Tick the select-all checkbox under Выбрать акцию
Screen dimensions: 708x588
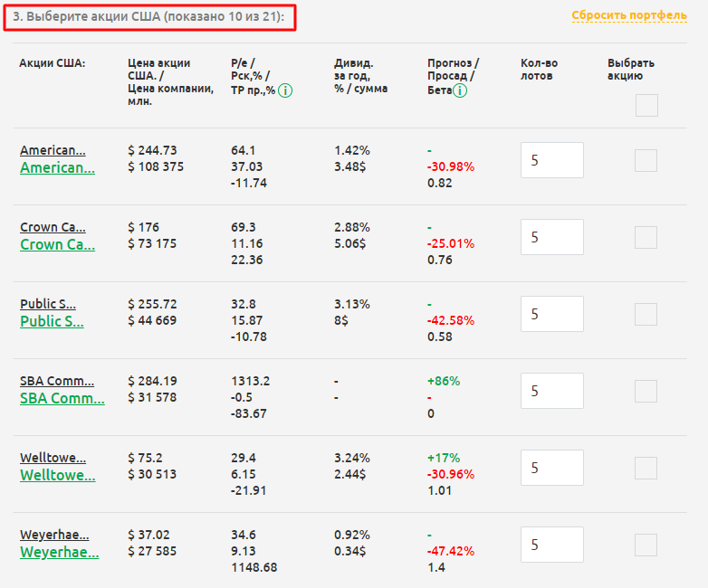646,106
